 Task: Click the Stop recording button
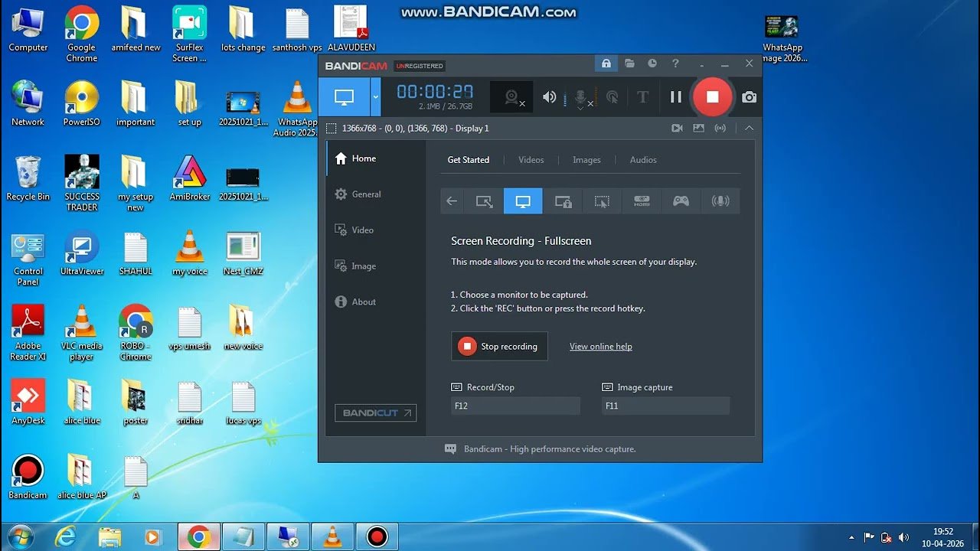(x=499, y=346)
